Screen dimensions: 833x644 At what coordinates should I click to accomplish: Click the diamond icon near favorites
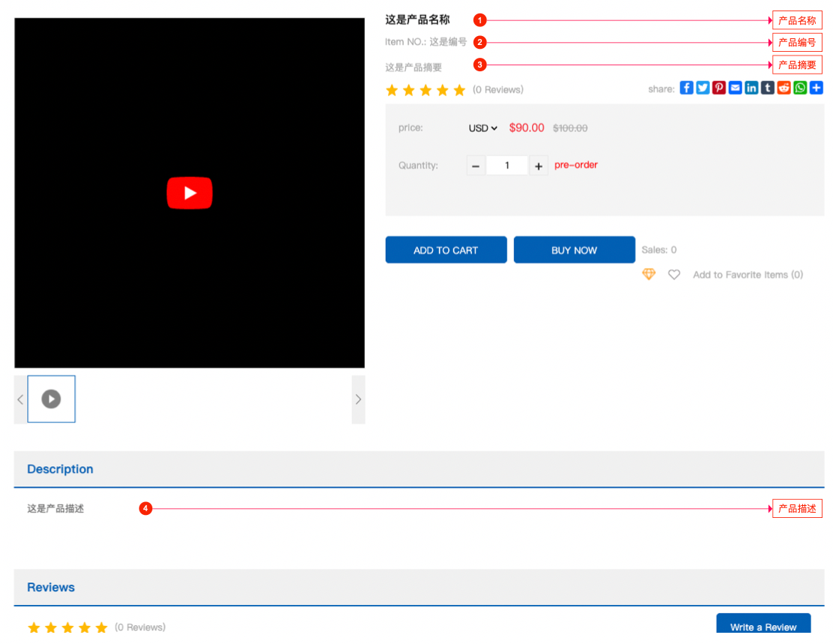tap(648, 274)
